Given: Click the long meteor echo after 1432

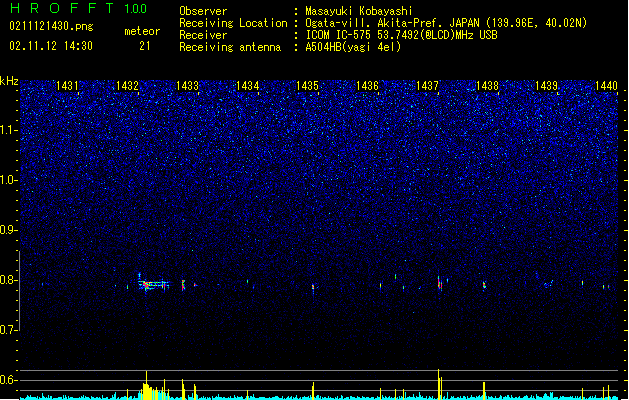Looking at the screenshot, I should 154,284.
